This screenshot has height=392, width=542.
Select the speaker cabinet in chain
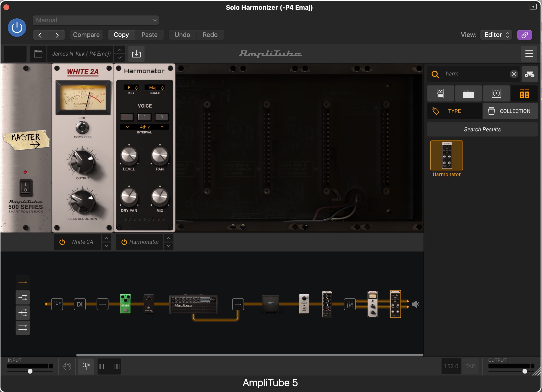pyautogui.click(x=271, y=303)
